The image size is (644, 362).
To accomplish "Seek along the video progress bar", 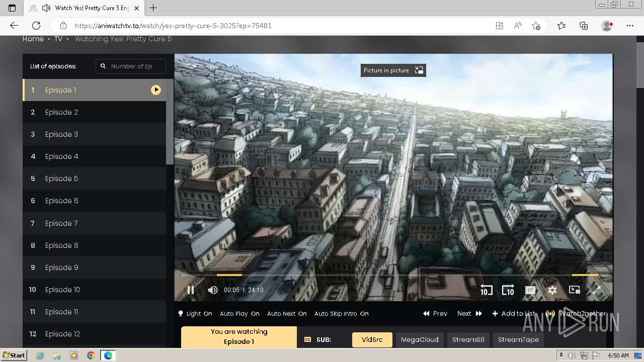I will [x=393, y=275].
